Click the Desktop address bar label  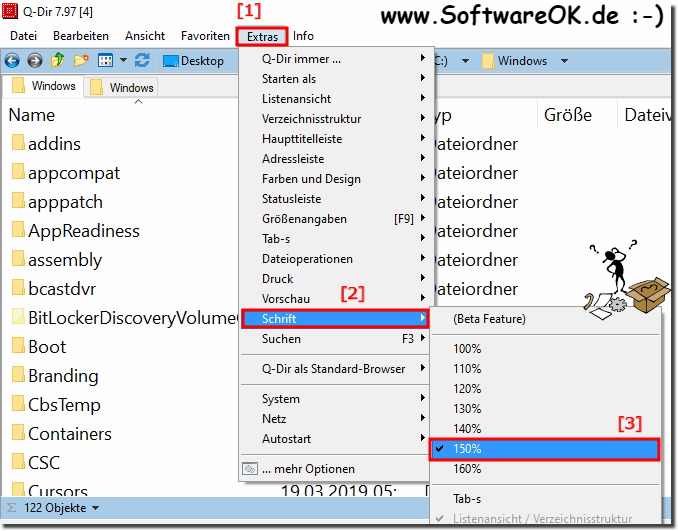coord(202,61)
